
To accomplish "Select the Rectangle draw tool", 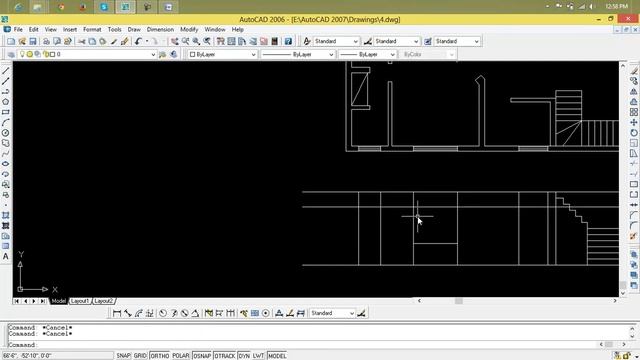I will tap(6, 112).
